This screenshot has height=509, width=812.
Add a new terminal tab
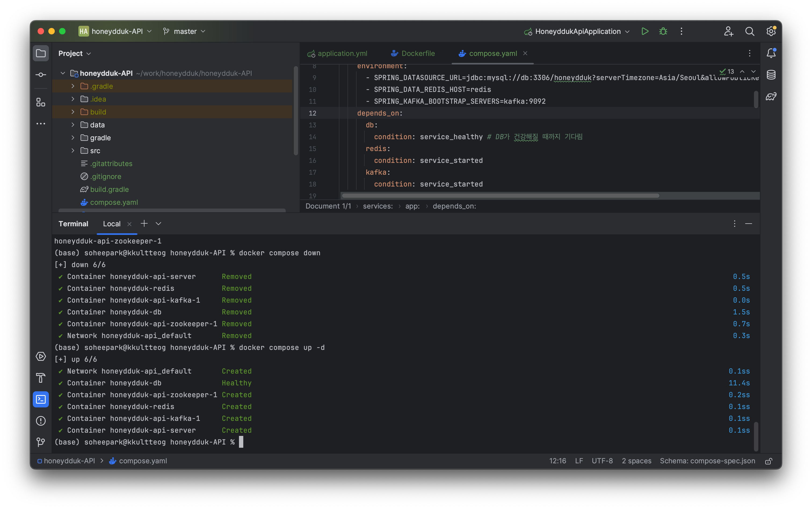pyautogui.click(x=144, y=224)
